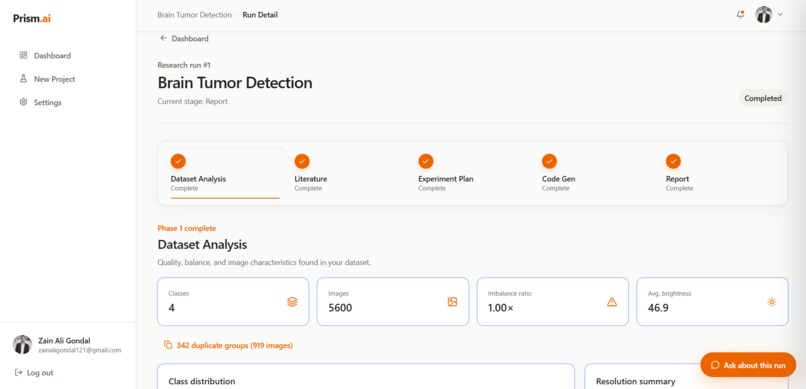Click the Log out arrow icon
The image size is (806, 389).
pyautogui.click(x=19, y=373)
